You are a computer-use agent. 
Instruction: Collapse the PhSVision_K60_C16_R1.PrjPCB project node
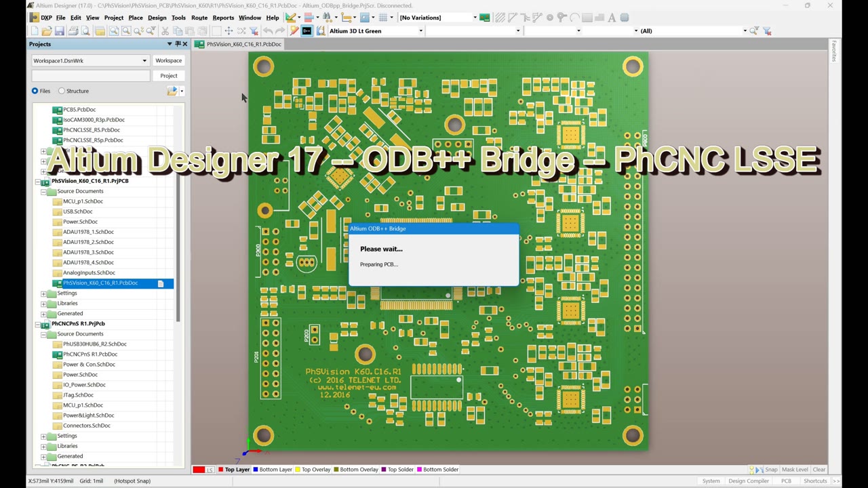point(37,182)
